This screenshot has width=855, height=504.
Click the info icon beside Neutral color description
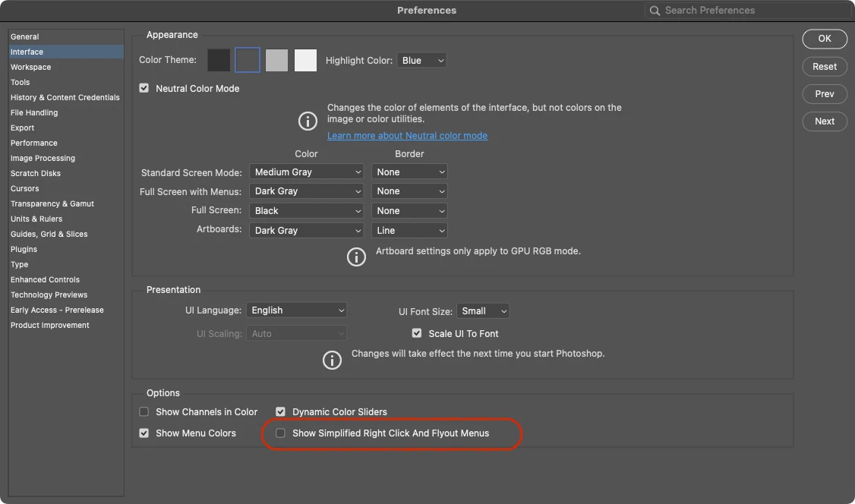coord(308,121)
